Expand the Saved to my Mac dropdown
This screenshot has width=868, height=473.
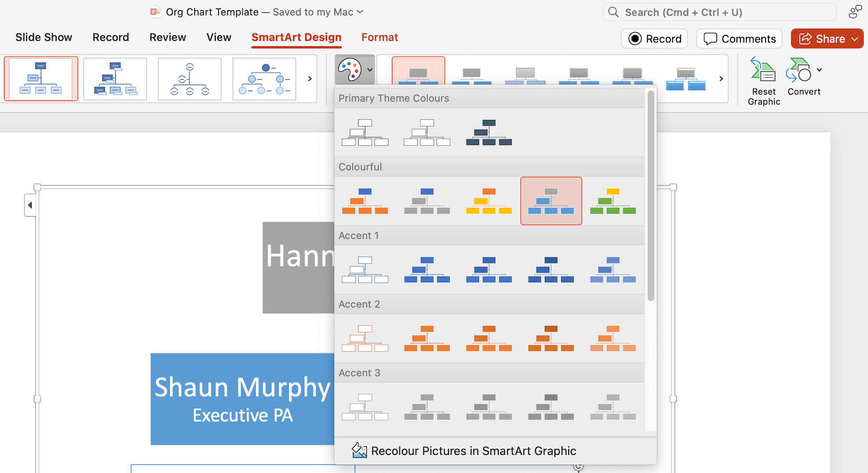[359, 12]
